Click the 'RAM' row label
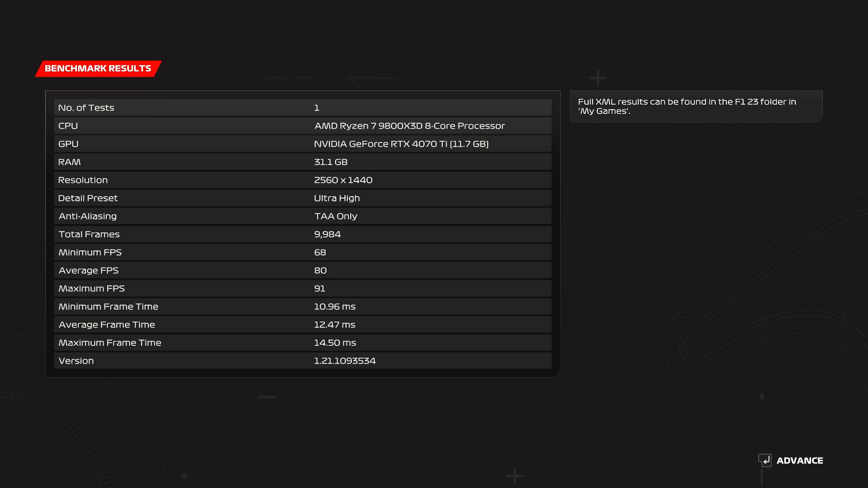This screenshot has height=488, width=868. (70, 162)
